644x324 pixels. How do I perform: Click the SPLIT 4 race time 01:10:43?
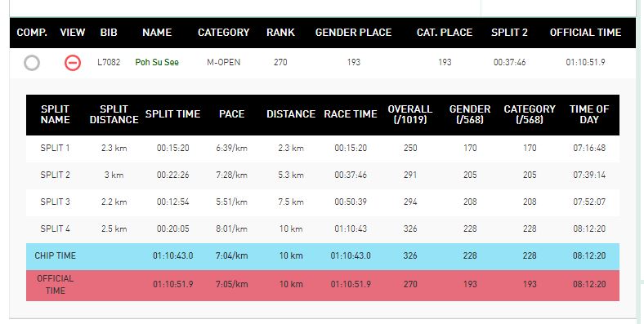tap(351, 229)
